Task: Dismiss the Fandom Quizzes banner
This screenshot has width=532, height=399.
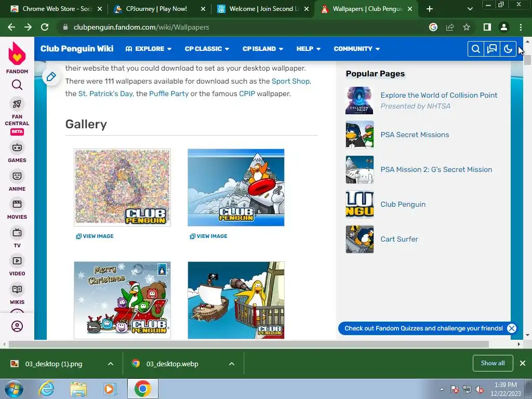Action: point(512,328)
